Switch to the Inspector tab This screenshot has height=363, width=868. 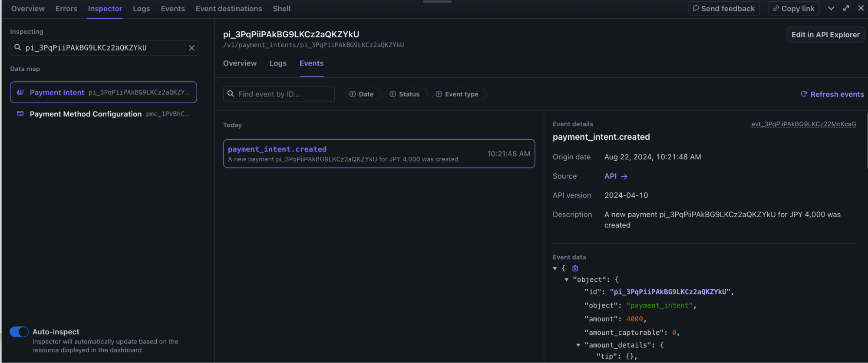(x=105, y=9)
